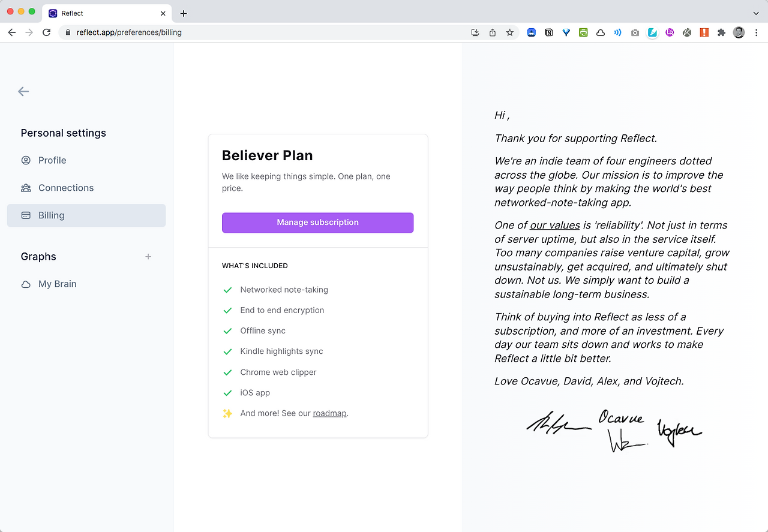Viewport: 768px width, 532px height.
Task: Close the Reflect tab
Action: tap(163, 13)
